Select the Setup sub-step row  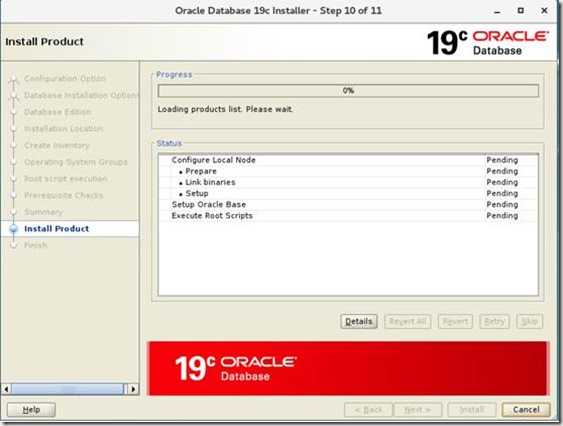click(x=348, y=193)
